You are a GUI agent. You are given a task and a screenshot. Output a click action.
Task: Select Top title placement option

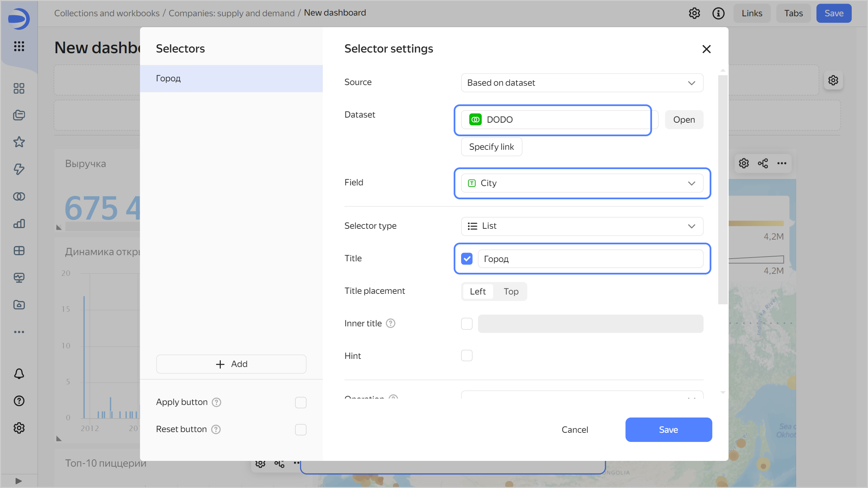511,291
